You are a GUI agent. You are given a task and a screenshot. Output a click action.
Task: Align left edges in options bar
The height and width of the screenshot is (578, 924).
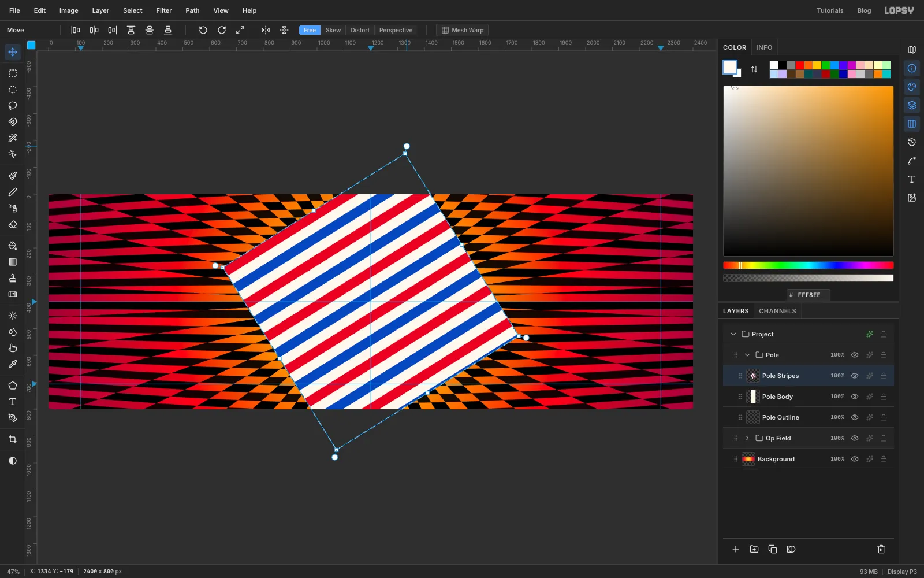pos(76,30)
